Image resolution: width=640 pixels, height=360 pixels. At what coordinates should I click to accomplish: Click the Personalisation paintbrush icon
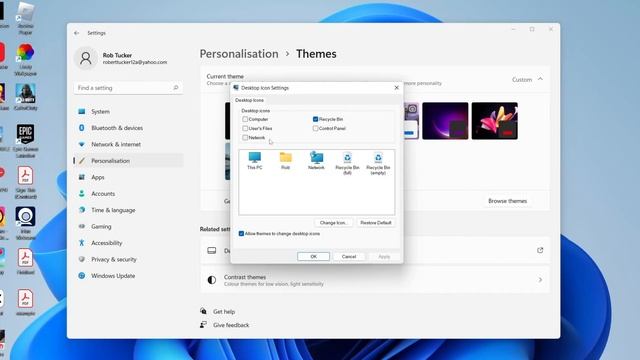point(82,161)
